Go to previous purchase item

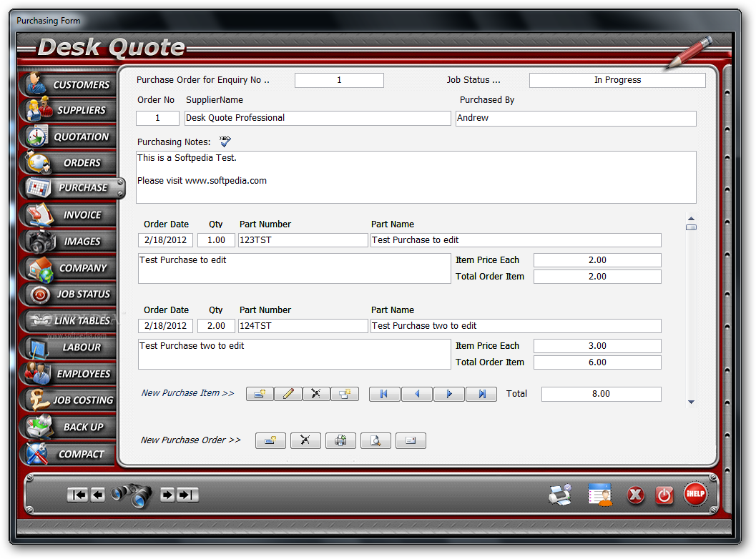pos(417,394)
